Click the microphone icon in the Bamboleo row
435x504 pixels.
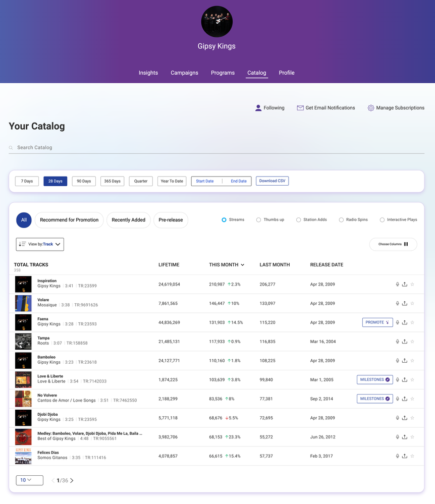[397, 361]
